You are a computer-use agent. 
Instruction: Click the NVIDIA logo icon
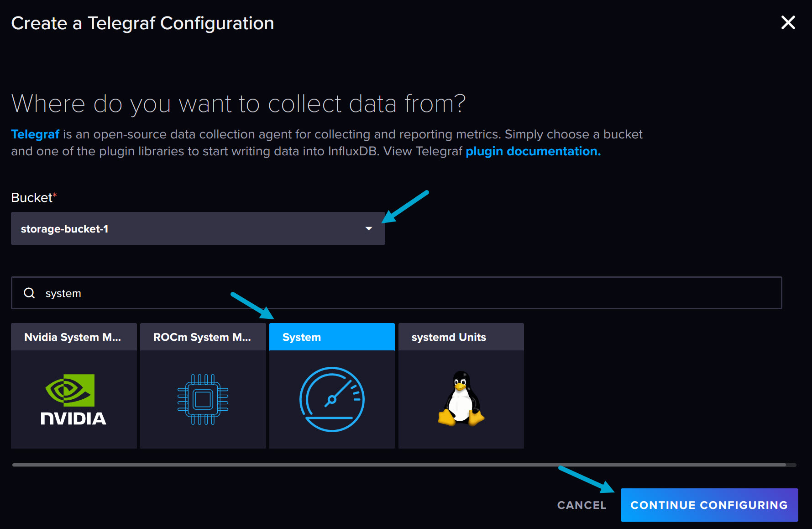[73, 399]
